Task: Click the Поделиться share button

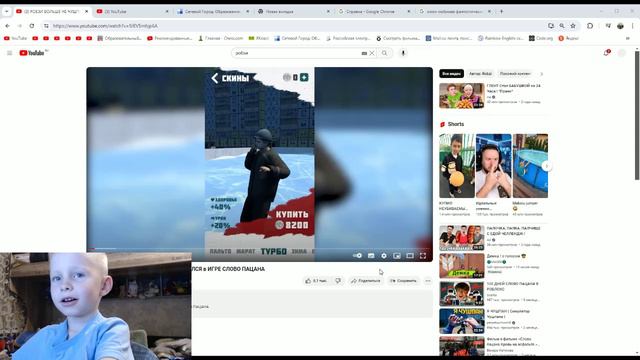Action: point(365,281)
